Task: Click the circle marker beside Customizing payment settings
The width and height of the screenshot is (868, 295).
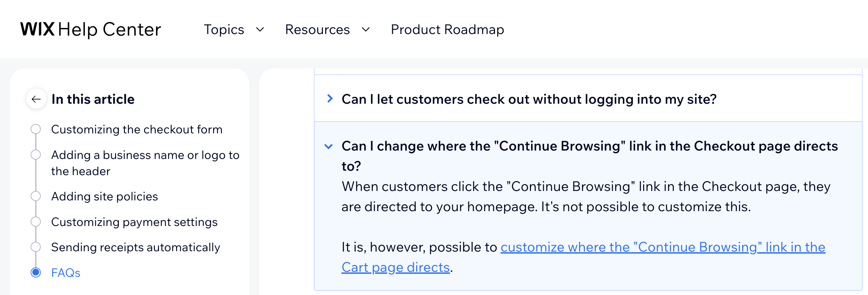Action: [36, 222]
